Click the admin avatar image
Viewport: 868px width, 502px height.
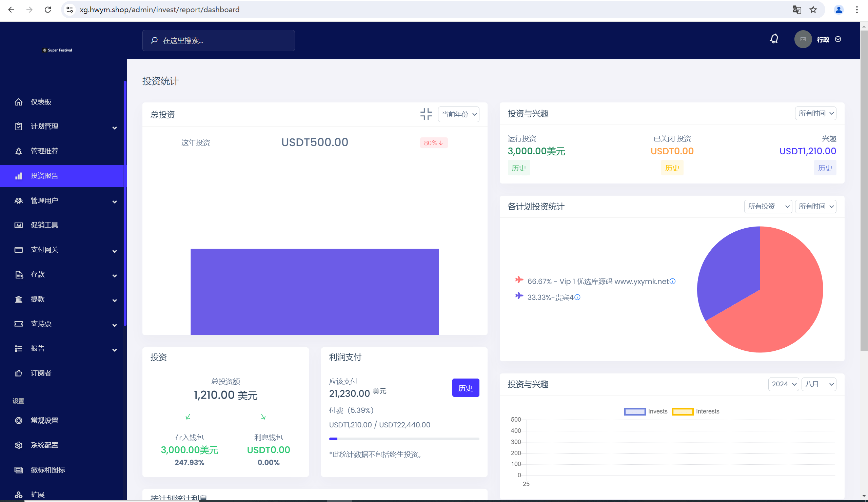(x=803, y=39)
